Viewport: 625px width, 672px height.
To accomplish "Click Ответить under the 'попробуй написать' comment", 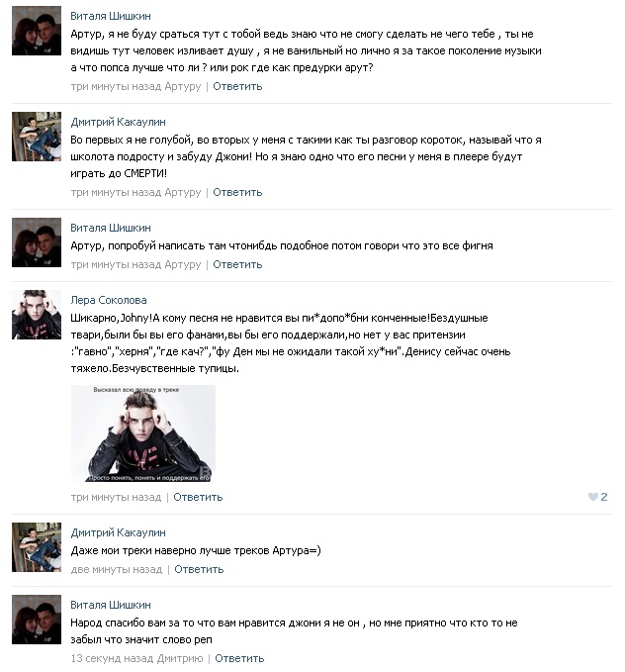I will click(x=237, y=264).
